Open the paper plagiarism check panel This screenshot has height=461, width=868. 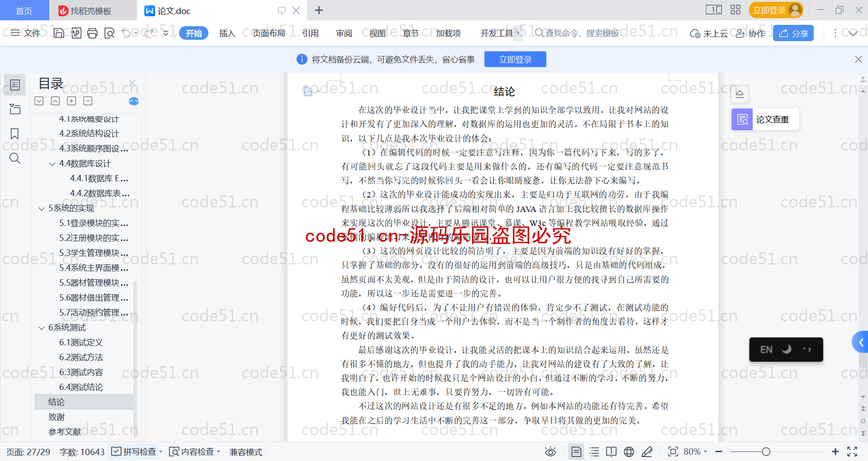[765, 119]
